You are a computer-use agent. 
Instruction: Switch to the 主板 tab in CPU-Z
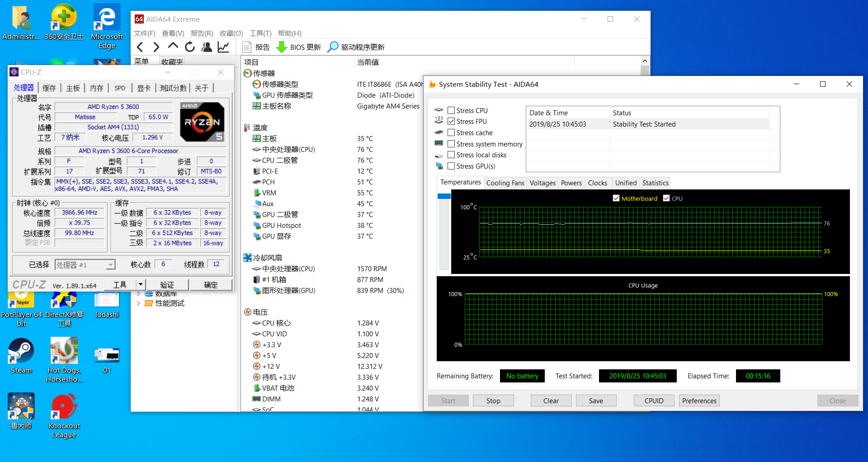[x=73, y=88]
